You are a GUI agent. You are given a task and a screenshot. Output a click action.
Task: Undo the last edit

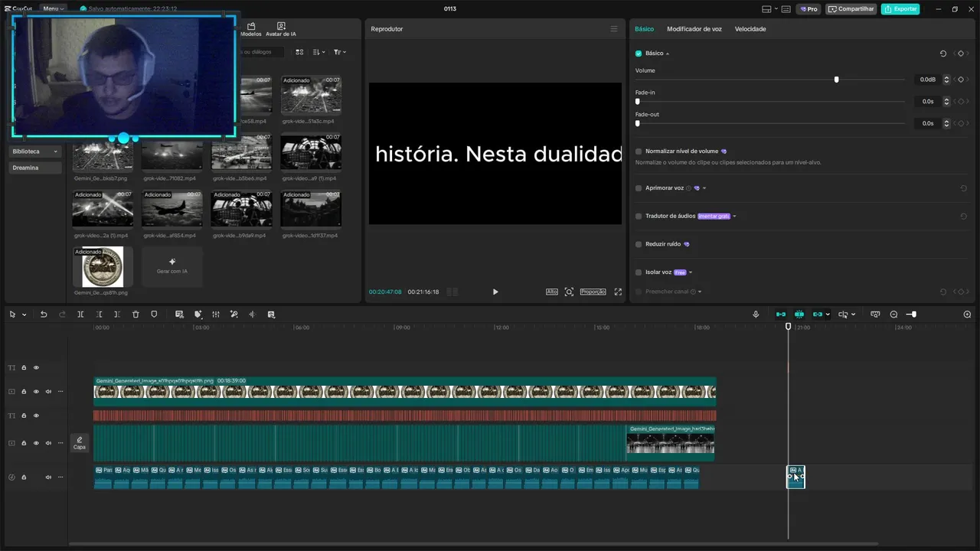[44, 315]
